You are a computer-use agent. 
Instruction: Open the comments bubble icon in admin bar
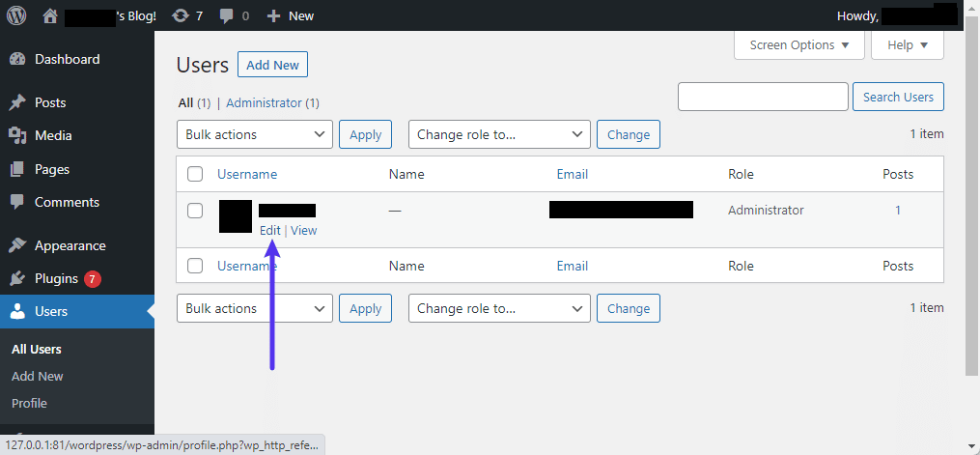coord(226,15)
